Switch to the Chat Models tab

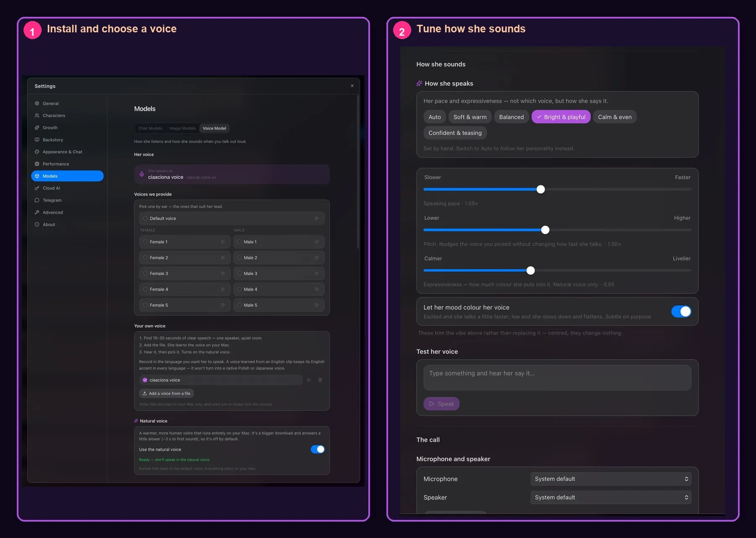150,129
